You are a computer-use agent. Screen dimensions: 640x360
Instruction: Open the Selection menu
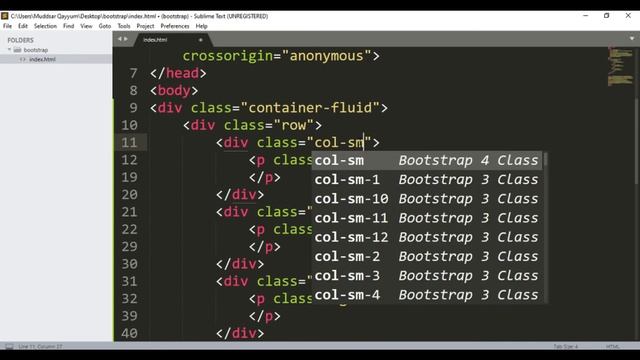pos(45,26)
